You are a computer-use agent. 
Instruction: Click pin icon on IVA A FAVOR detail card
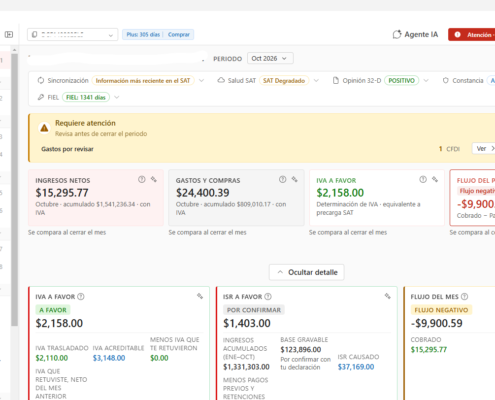point(200,296)
